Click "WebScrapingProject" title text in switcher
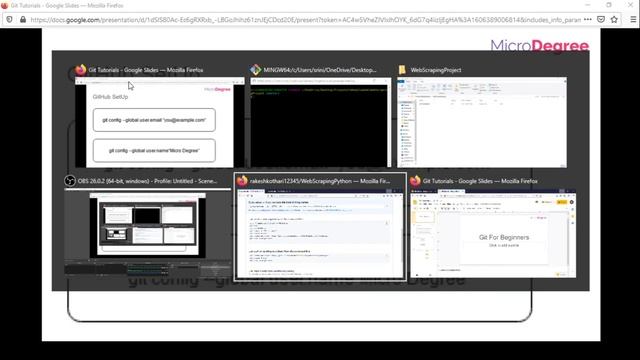The image size is (640, 360). tap(436, 70)
